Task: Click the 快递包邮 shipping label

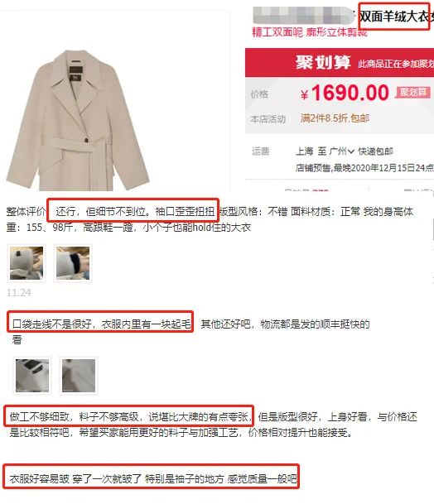Action: tap(375, 151)
